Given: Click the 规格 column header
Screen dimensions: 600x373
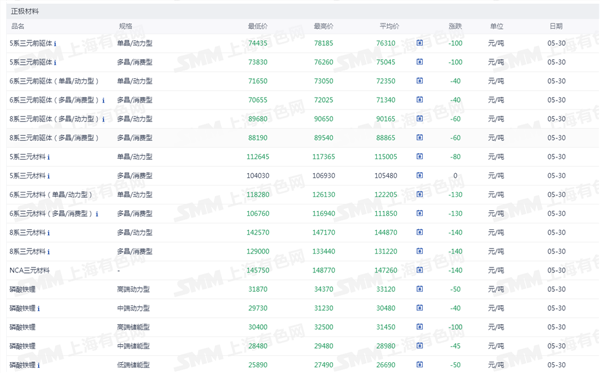Looking at the screenshot, I should click(126, 26).
